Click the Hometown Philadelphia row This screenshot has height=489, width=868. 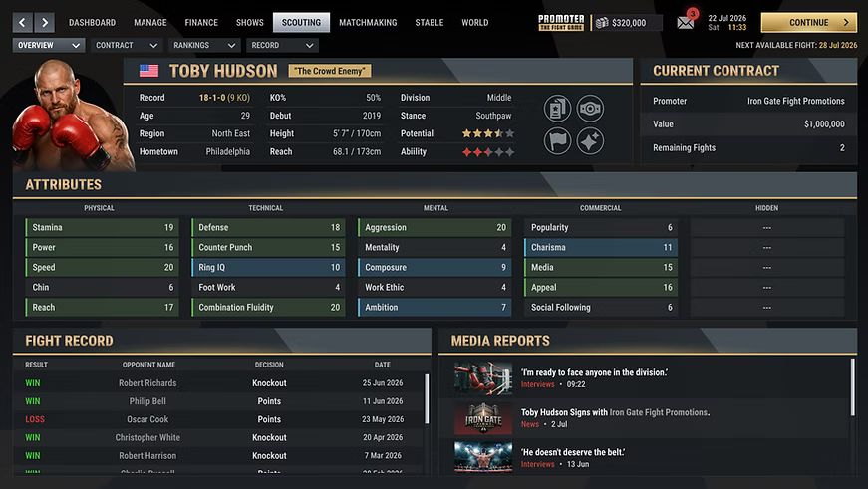(194, 152)
